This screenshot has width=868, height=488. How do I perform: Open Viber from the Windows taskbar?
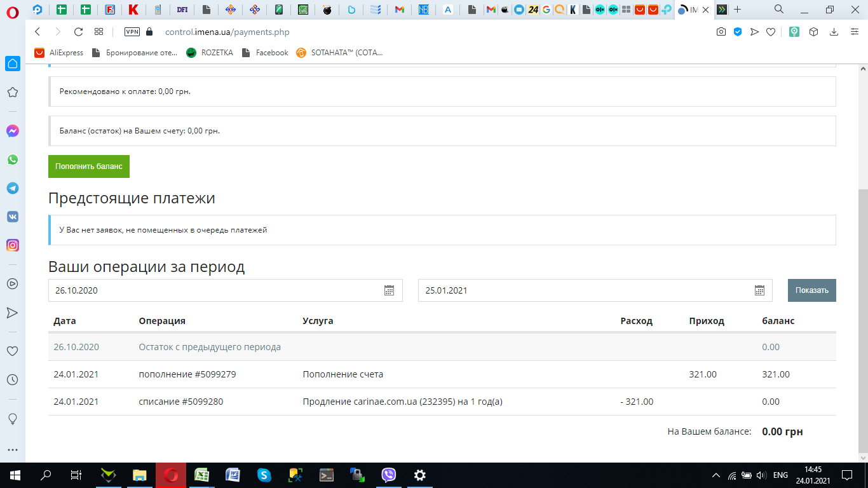pos(389,475)
